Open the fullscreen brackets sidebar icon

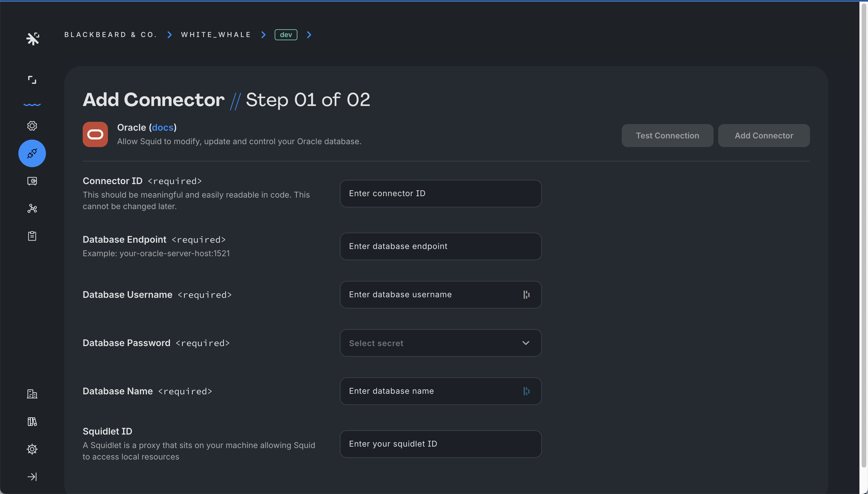pos(32,80)
